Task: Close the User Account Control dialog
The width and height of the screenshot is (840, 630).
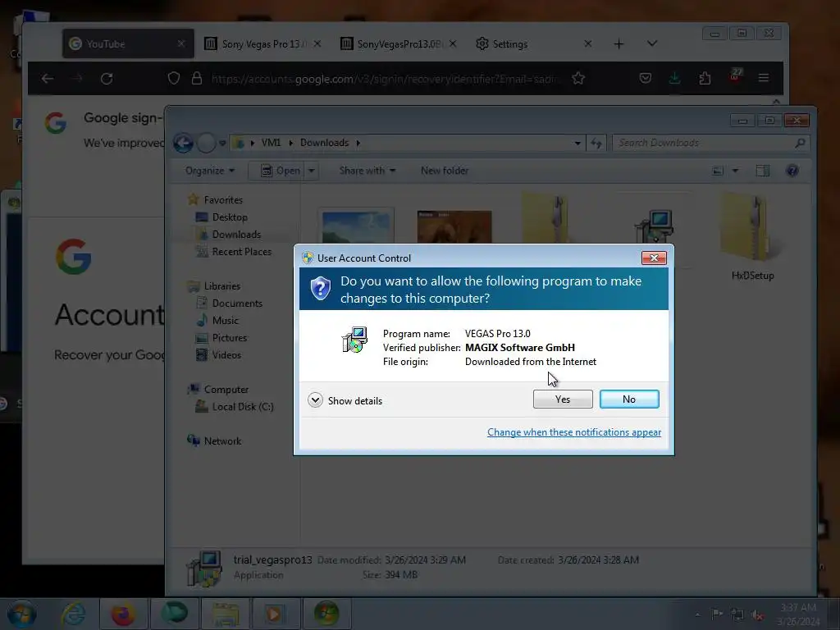Action: [x=654, y=258]
